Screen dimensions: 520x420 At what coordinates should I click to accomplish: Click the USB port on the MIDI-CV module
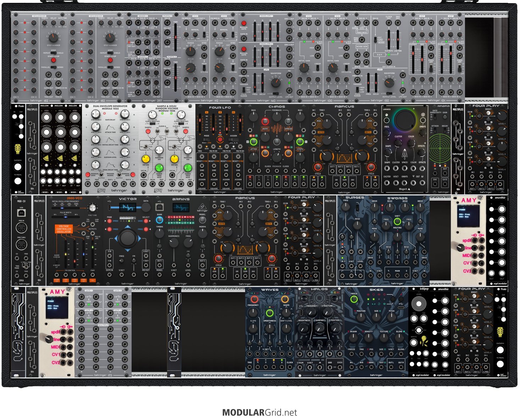21,213
